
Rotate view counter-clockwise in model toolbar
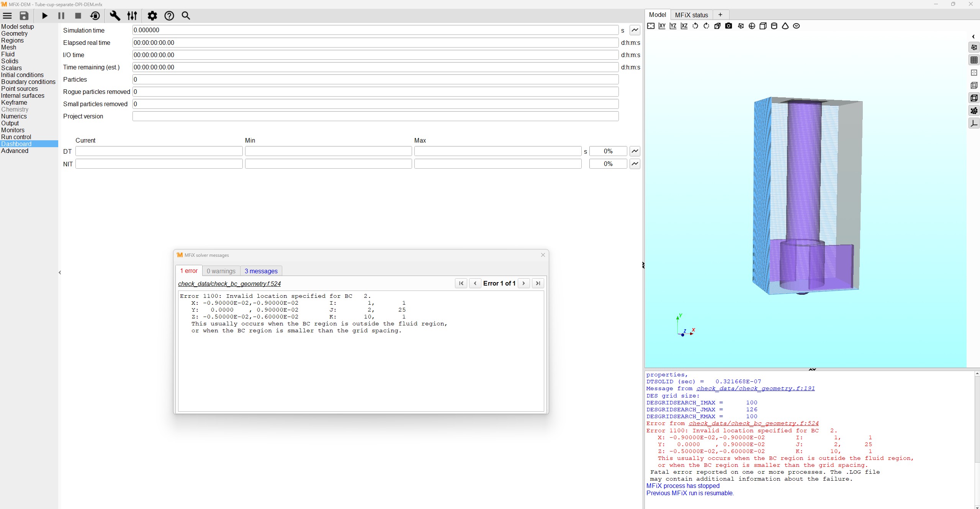click(x=695, y=26)
